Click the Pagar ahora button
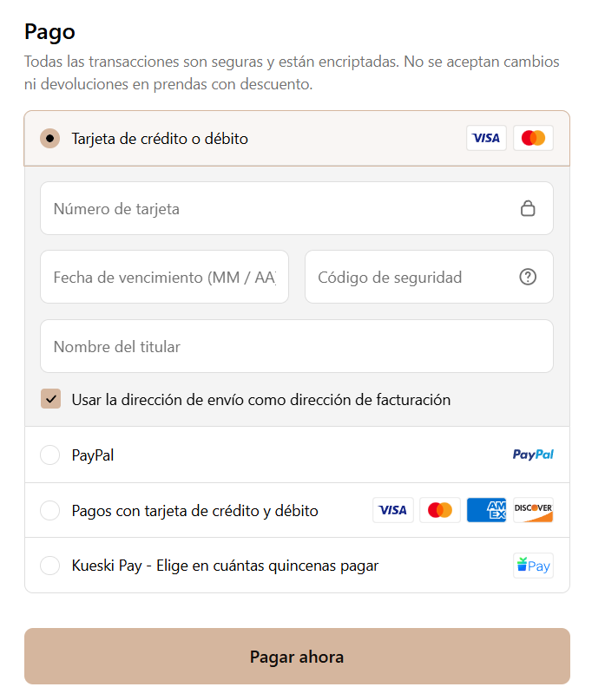 click(297, 657)
